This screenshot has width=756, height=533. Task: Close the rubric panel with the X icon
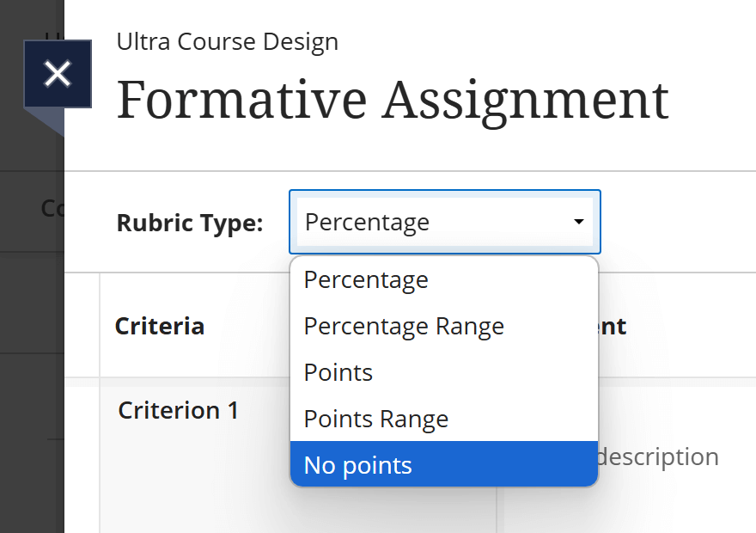point(58,73)
